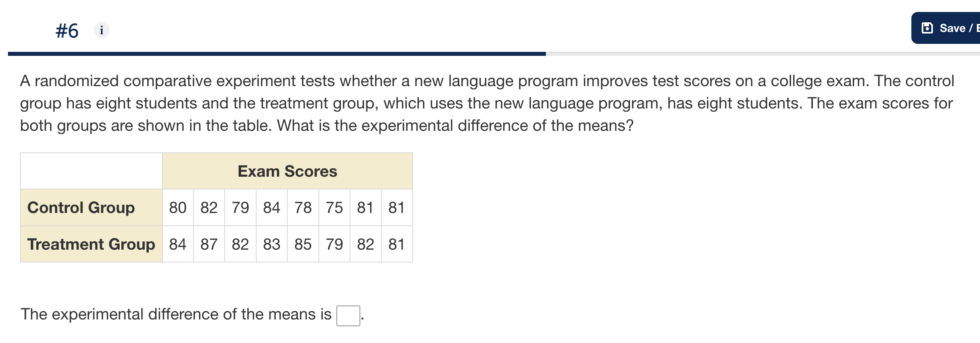Click the Treatment Group row label
980x343 pixels.
91,244
